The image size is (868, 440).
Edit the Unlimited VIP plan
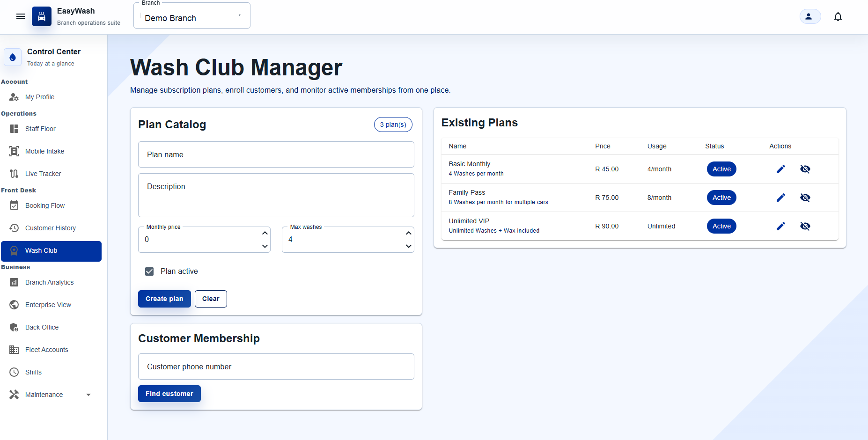point(780,226)
